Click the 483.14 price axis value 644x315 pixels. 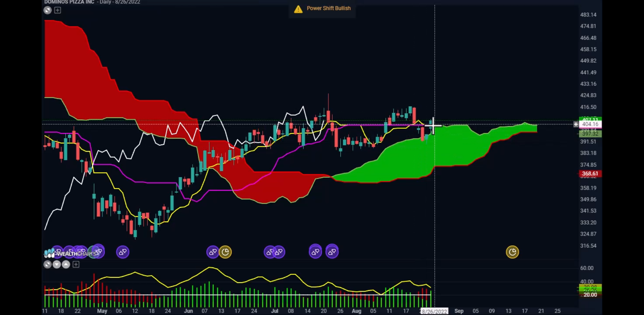588,15
